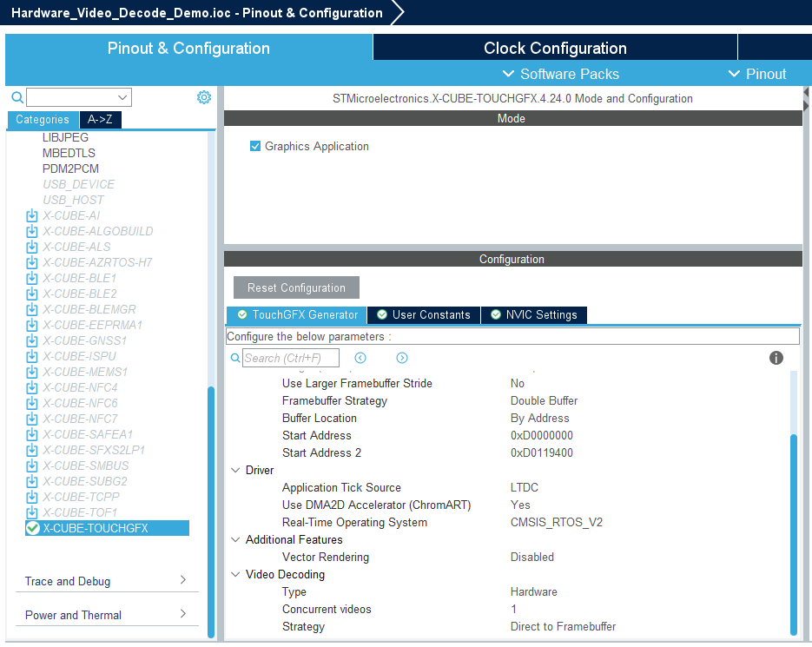Click the Real-Time Operating System value CMSIS_RTOS_V2
Image resolution: width=812 pixels, height=647 pixels.
[556, 522]
